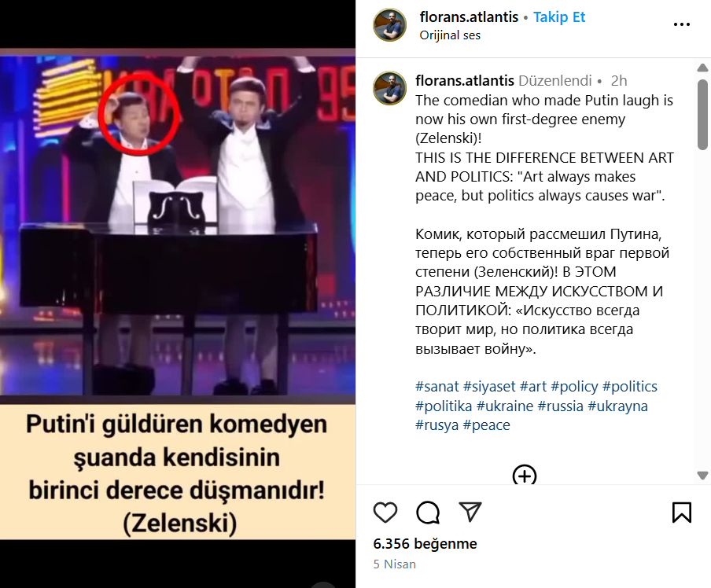
Task: Open florans.atlantis profile picture in header
Action: click(x=389, y=25)
